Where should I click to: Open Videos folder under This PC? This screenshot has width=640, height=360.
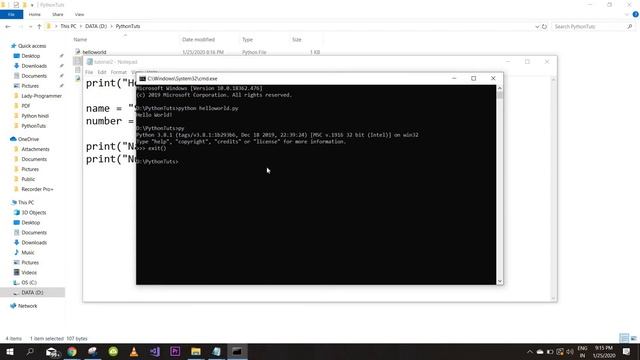coord(29,272)
